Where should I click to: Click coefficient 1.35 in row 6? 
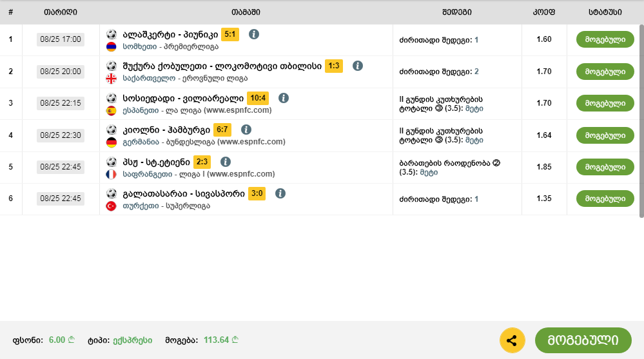coord(544,199)
